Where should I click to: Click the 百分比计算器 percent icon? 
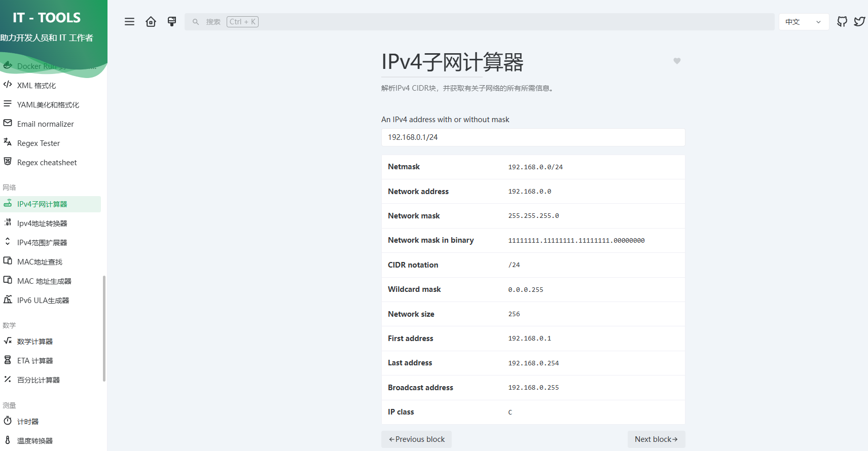[x=8, y=380]
